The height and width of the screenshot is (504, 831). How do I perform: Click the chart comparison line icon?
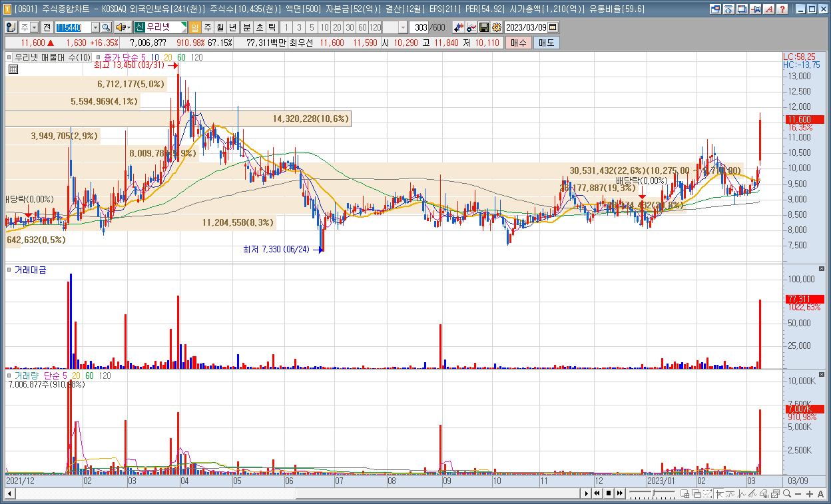coord(471,27)
